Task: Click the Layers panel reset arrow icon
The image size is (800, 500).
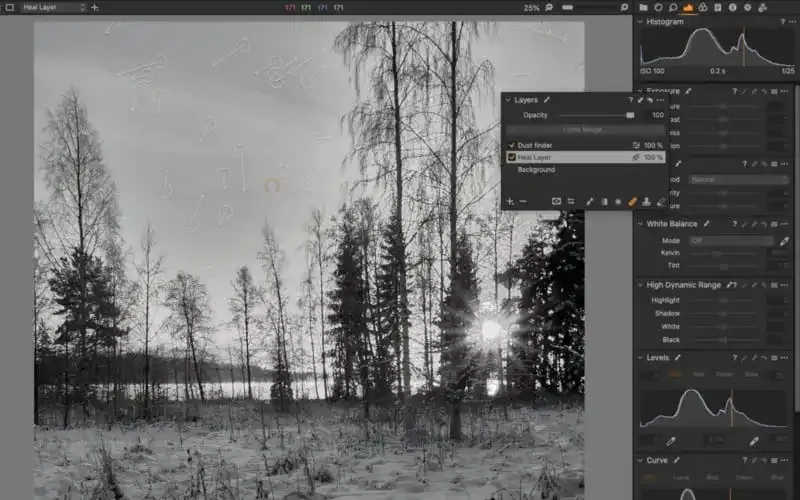Action: coord(649,100)
